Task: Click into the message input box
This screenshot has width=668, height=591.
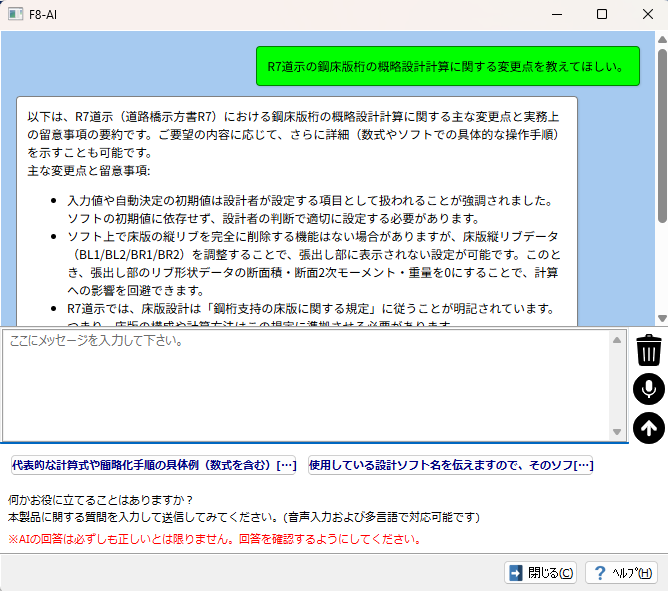Action: tap(307, 386)
